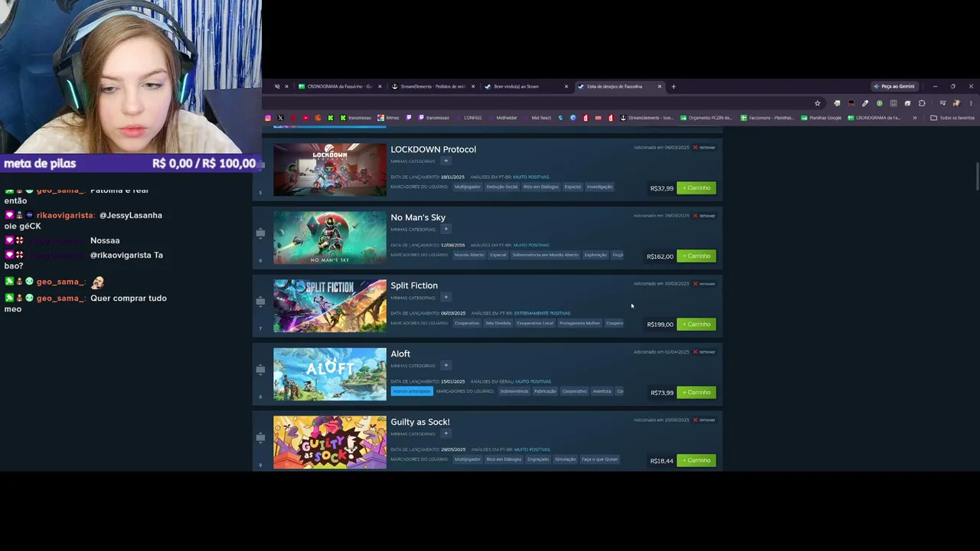Close the Bem-vindo(a) ao Steam tab

567,86
